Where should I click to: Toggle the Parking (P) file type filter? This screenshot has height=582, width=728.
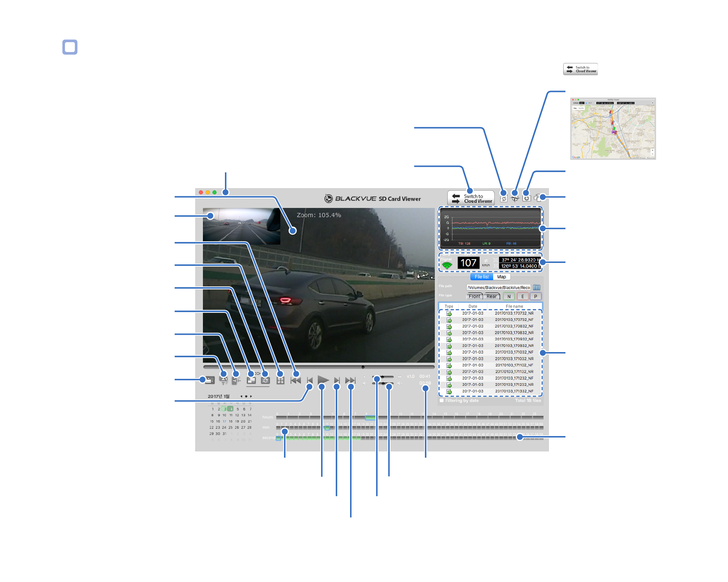coord(536,296)
